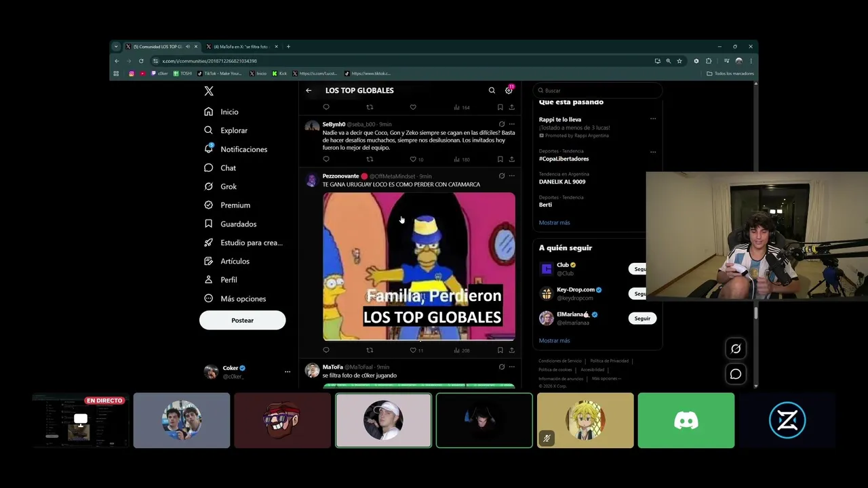The image size is (868, 488).
Task: Open Grok explain icon on MaToFa's post
Action: click(501, 367)
